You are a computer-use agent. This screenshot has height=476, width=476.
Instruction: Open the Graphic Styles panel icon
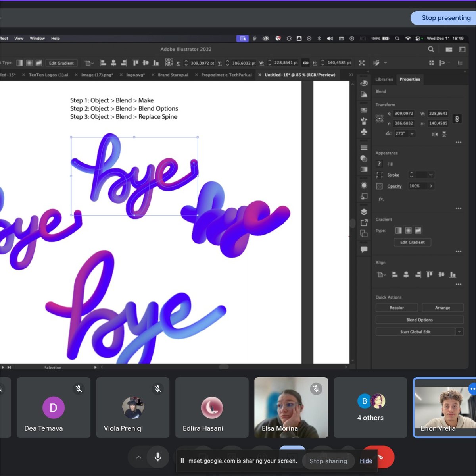pos(364,196)
